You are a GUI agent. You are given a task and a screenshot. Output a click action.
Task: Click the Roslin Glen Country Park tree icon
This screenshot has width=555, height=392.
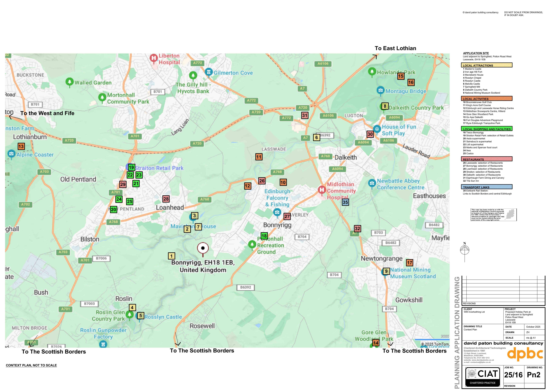(x=130, y=315)
